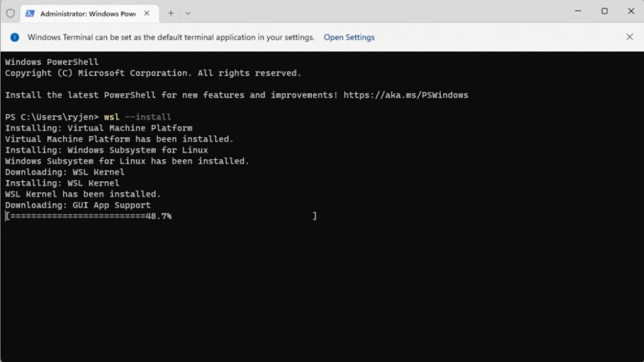Open Settings link in default terminal notice
This screenshot has width=644, height=362.
pos(349,37)
